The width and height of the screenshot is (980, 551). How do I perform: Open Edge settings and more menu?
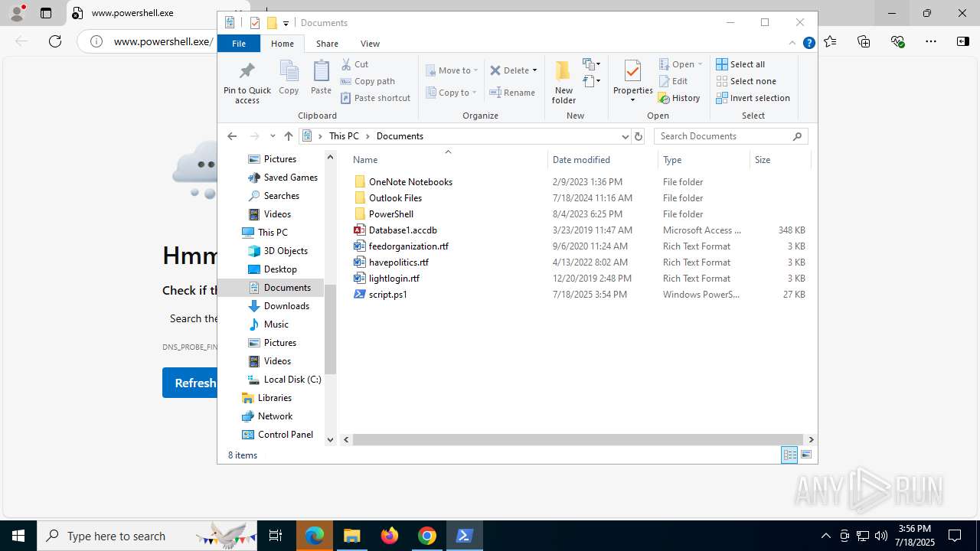(930, 41)
